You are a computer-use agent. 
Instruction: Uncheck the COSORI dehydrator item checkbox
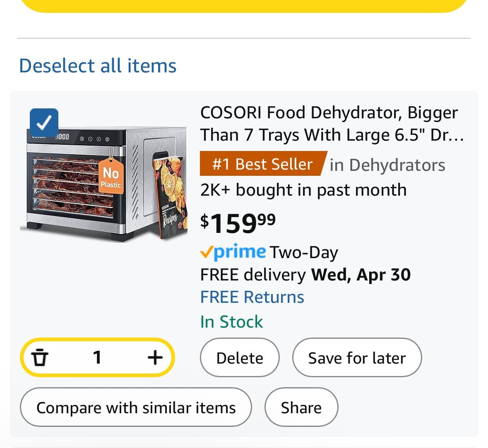point(44,122)
